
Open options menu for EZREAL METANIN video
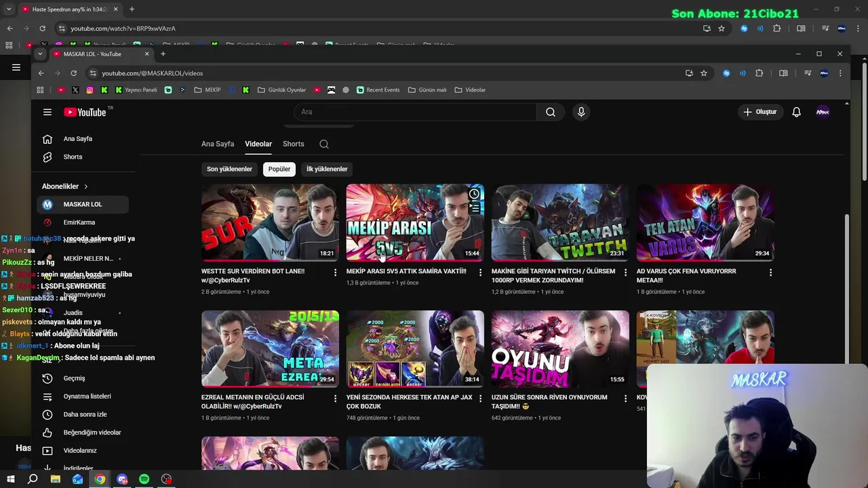[335, 399]
